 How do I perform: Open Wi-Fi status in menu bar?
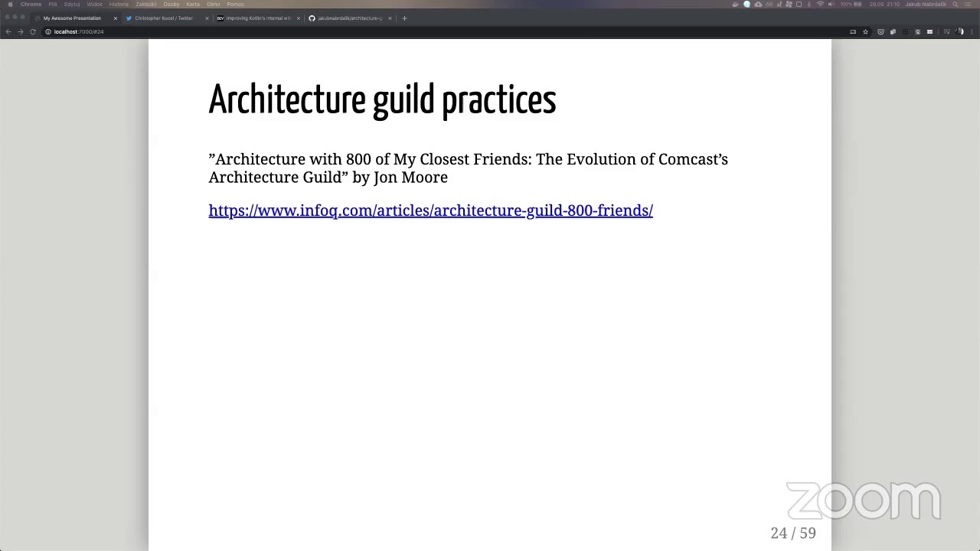[820, 4]
